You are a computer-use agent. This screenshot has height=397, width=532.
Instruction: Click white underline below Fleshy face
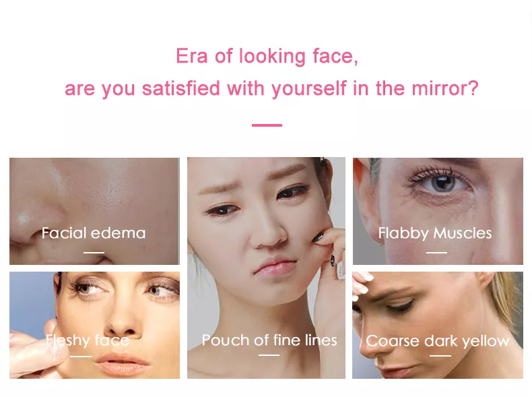(81, 357)
